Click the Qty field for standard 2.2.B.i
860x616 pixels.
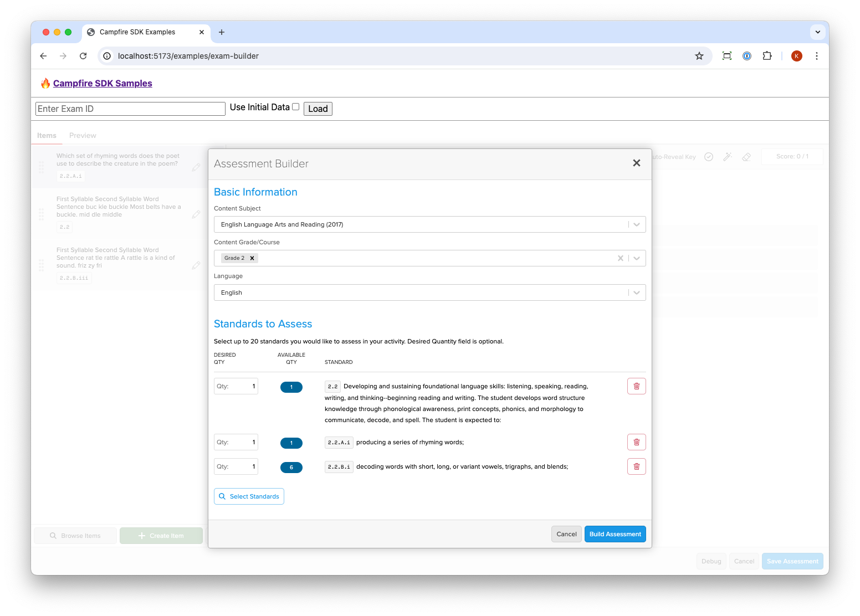(x=236, y=466)
